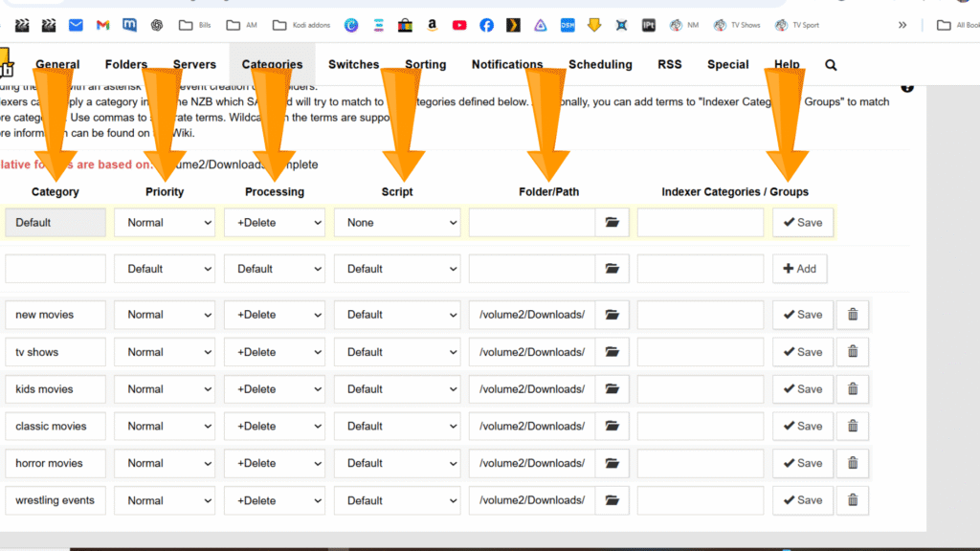This screenshot has height=551, width=980.
Task: Delete the wrestling events category
Action: point(852,500)
